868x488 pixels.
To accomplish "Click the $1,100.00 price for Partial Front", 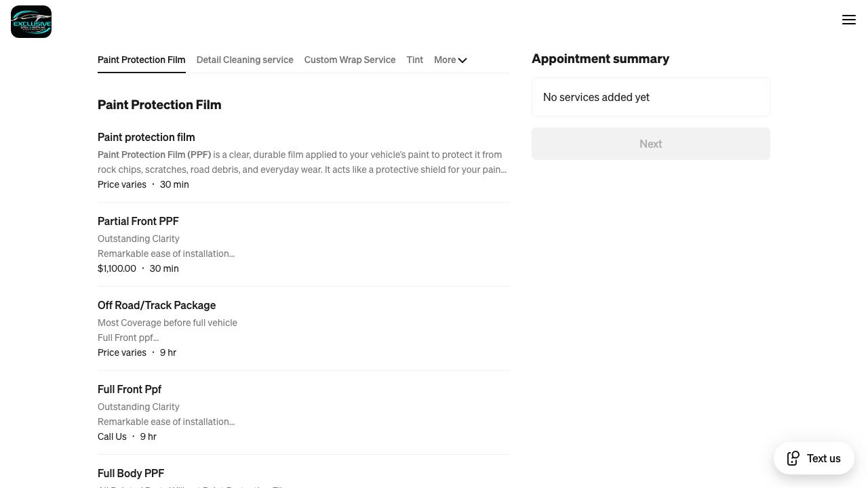I will tap(117, 268).
